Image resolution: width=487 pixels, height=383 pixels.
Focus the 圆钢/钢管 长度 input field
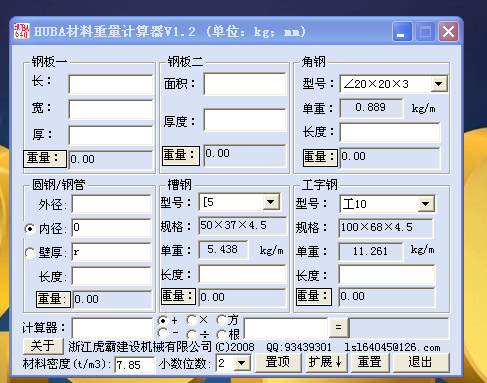(x=112, y=276)
